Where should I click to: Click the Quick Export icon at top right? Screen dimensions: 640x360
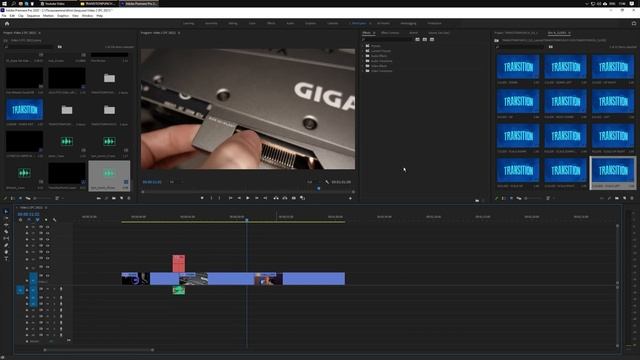point(634,24)
